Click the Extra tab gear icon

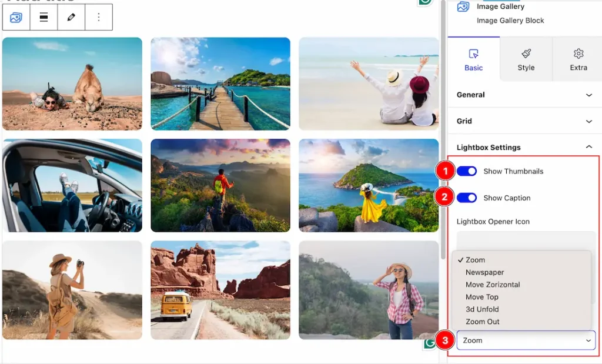click(x=578, y=54)
